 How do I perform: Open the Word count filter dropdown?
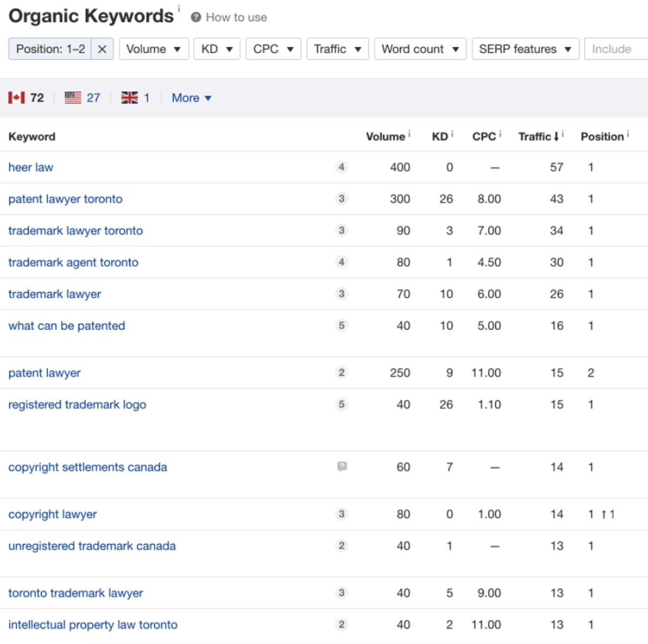coord(420,49)
